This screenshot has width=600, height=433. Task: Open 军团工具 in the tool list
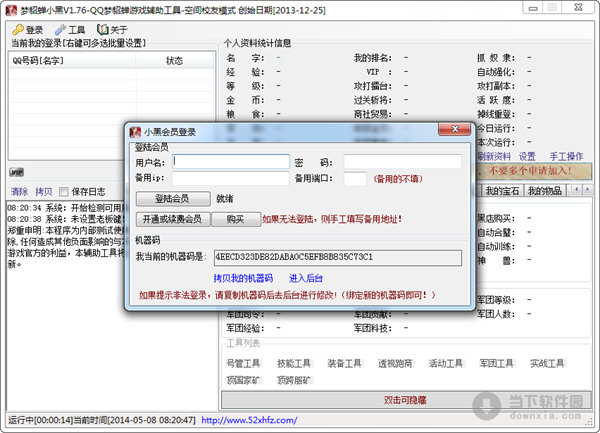pos(497,363)
